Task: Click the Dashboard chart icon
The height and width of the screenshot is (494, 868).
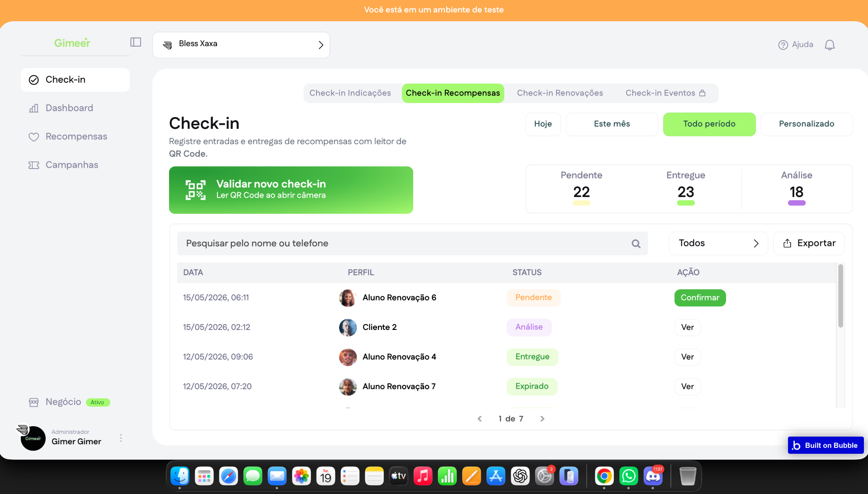Action: [x=34, y=108]
